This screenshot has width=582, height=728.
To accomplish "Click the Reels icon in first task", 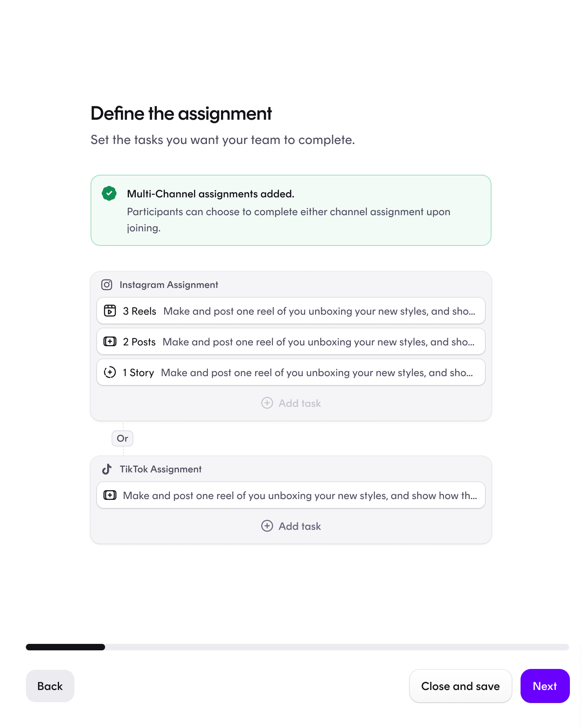I will tap(110, 311).
